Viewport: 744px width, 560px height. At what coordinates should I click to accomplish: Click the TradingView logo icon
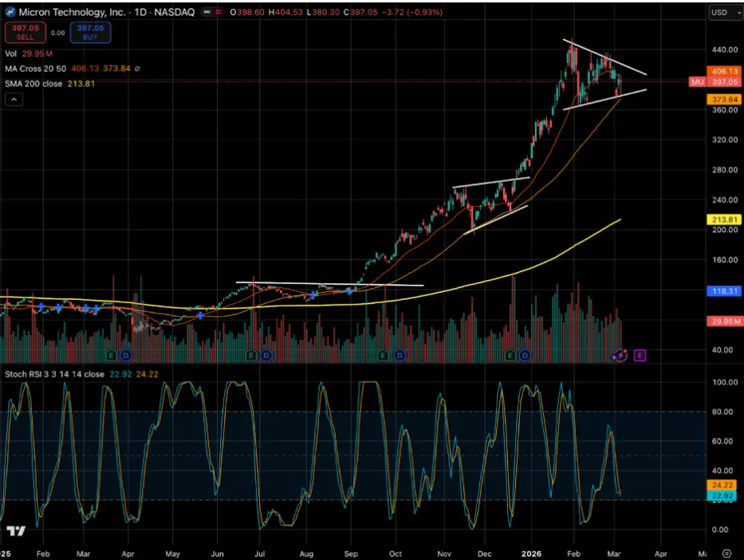[15, 531]
